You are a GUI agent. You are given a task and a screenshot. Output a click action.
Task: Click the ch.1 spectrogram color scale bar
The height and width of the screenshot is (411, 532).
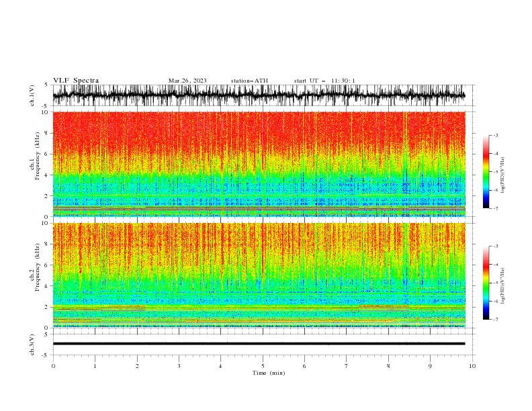click(486, 171)
